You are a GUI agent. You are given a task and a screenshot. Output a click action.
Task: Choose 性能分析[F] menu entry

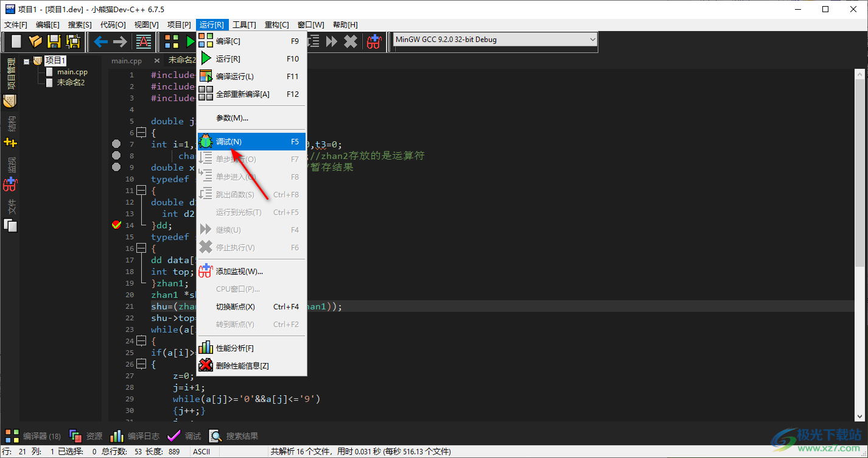click(251, 348)
